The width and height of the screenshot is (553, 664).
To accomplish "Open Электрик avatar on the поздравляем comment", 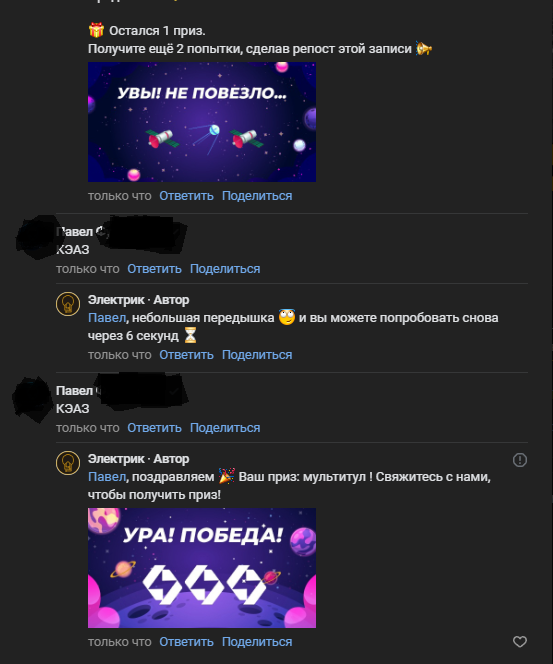I will tap(68, 463).
